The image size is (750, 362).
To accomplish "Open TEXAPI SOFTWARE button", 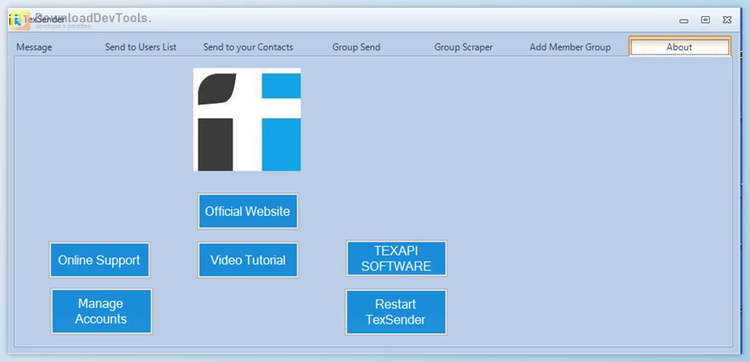I will [396, 259].
